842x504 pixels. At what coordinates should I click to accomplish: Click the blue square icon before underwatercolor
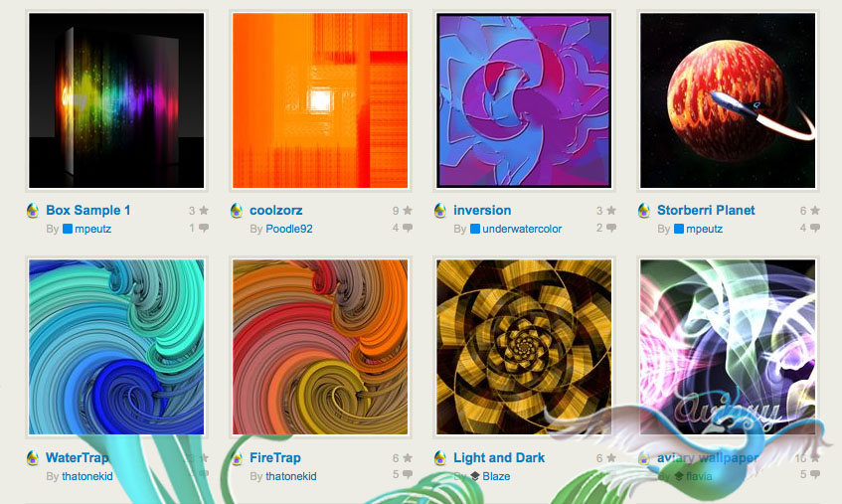coord(475,229)
